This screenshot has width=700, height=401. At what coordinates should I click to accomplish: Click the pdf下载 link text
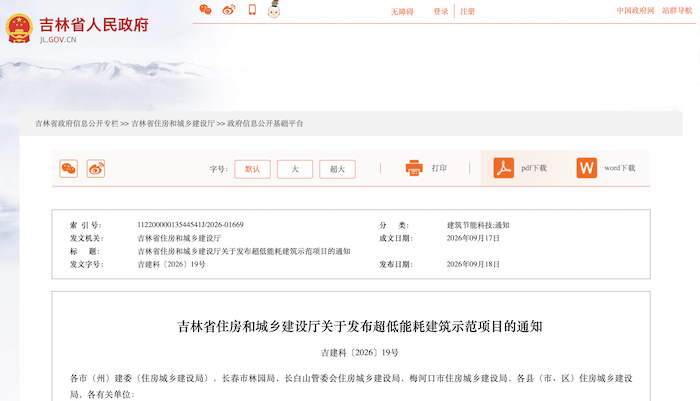tap(534, 168)
